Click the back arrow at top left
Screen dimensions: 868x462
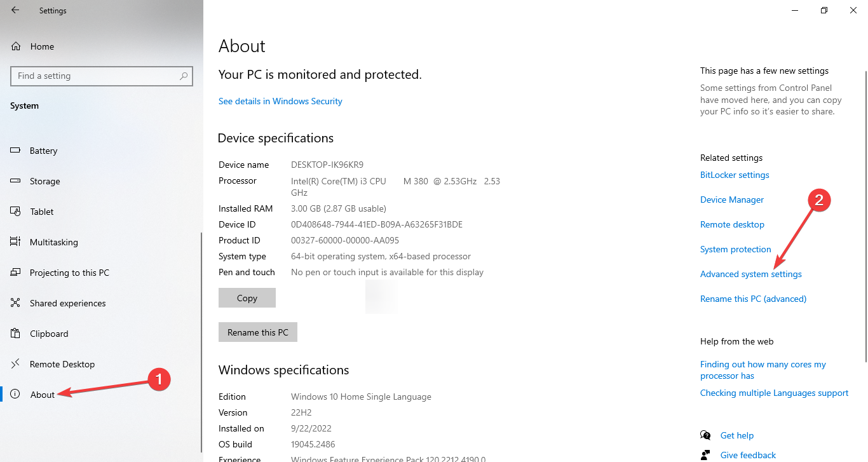pos(15,10)
